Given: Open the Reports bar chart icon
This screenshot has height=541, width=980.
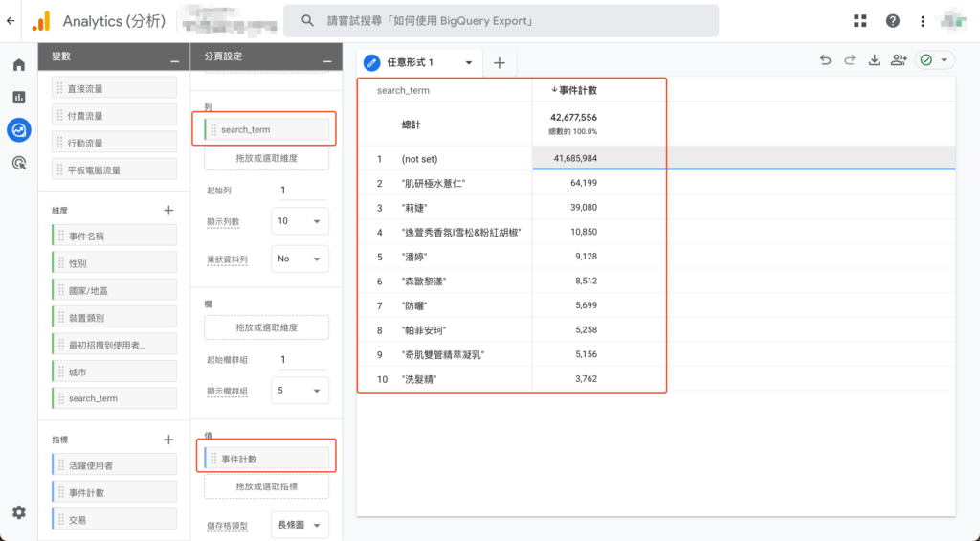Looking at the screenshot, I should 19,97.
